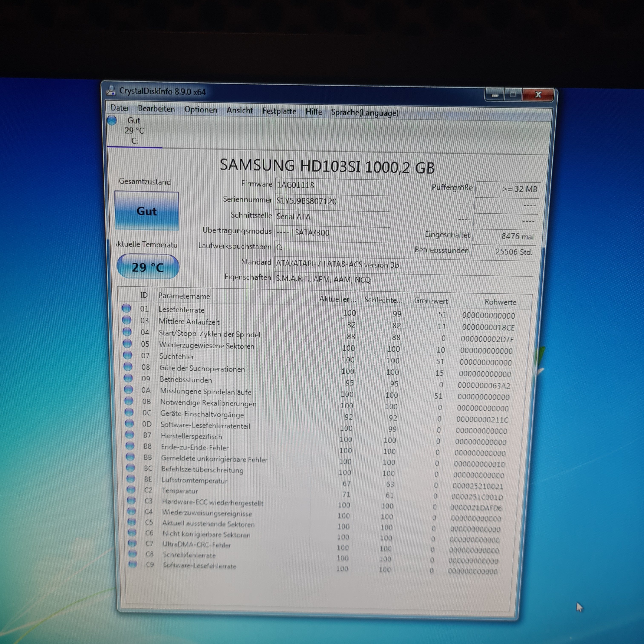Click the SAMSUNG HD103SI 1000,2 GB title

[327, 166]
